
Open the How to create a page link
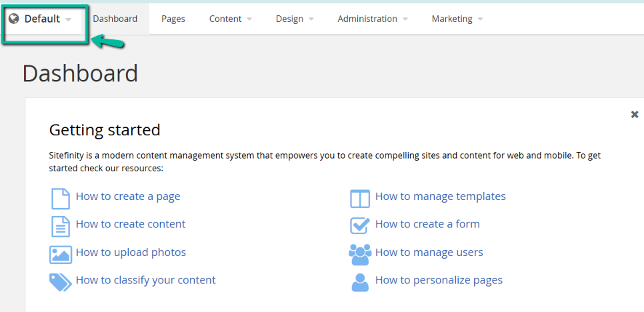tap(128, 196)
